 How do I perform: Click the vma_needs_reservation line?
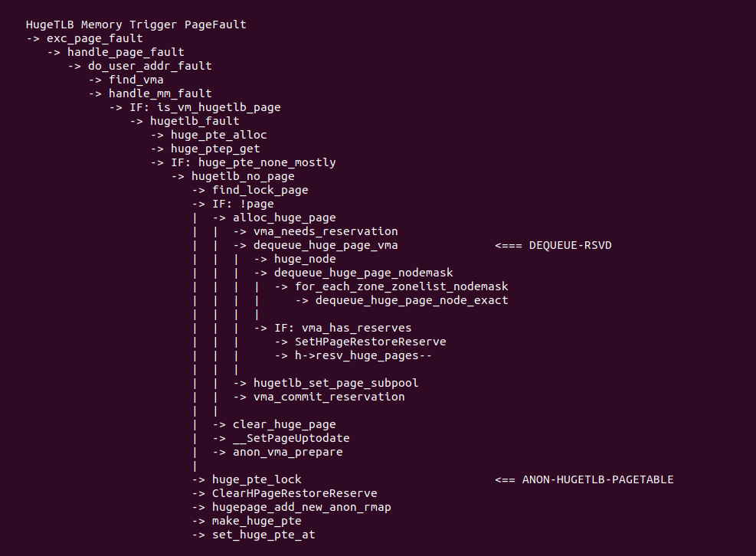[x=326, y=231]
